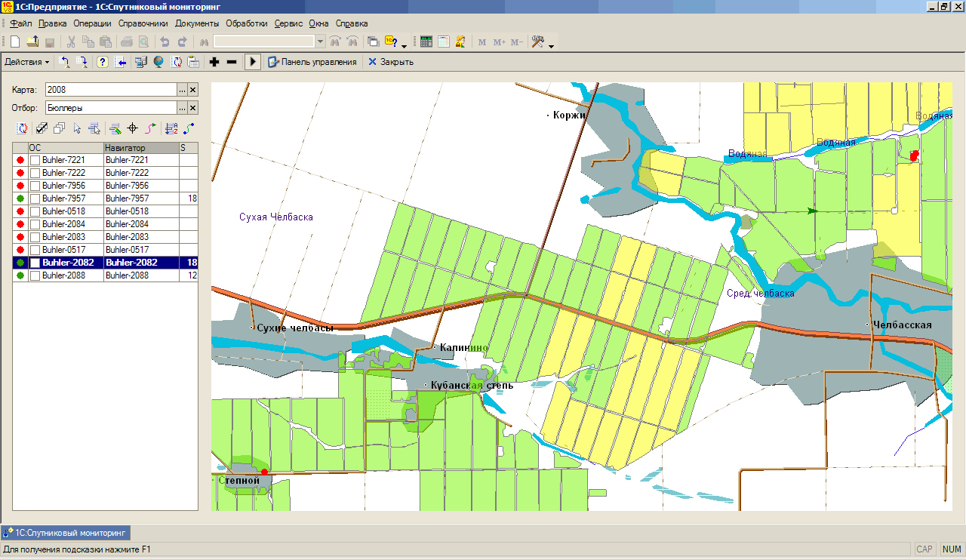The height and width of the screenshot is (560, 966).
Task: Switch to 1С:Спутниковый мониторинг window tab
Action: pos(66,532)
